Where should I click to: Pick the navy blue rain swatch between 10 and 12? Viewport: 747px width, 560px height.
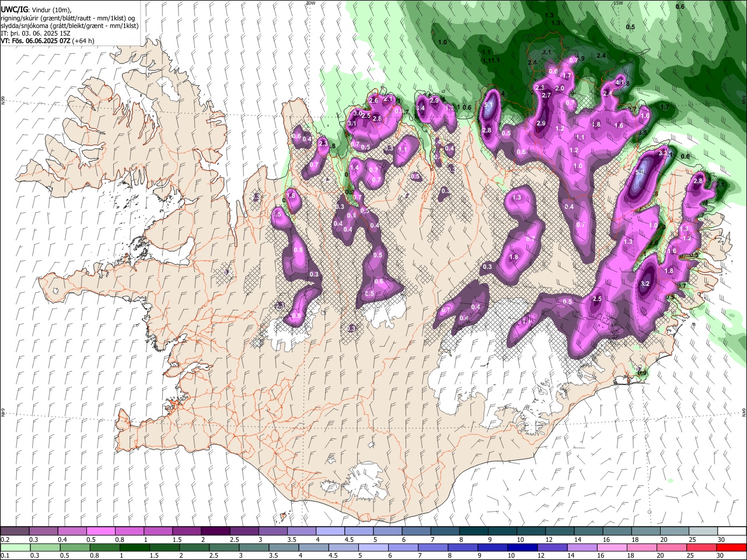(x=522, y=547)
